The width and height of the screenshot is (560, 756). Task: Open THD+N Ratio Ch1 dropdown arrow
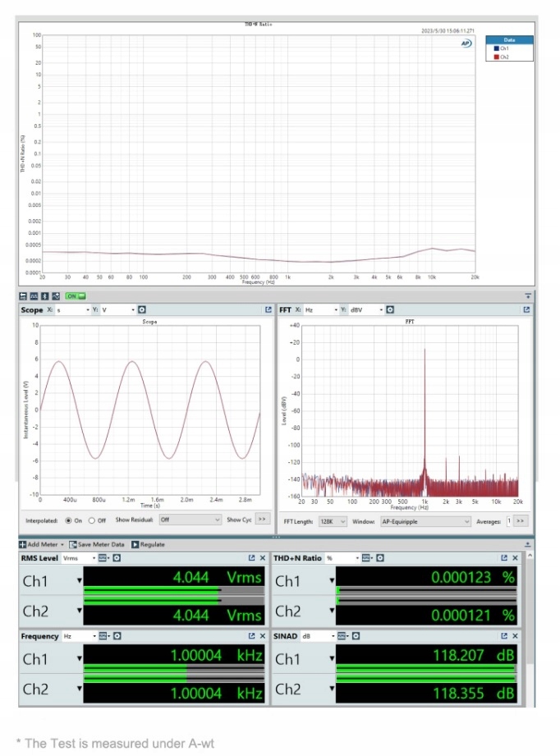(x=332, y=580)
